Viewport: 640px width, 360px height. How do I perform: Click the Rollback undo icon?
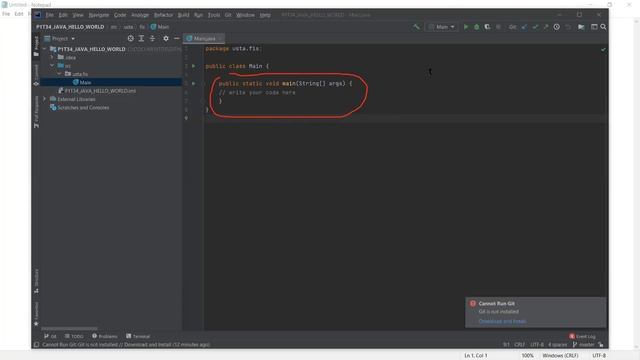coord(568,27)
